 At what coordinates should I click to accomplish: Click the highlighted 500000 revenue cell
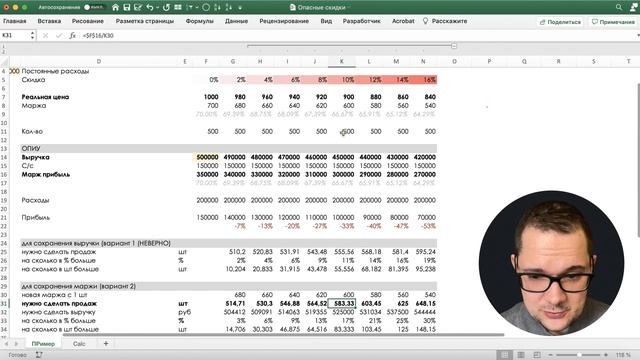[206, 157]
